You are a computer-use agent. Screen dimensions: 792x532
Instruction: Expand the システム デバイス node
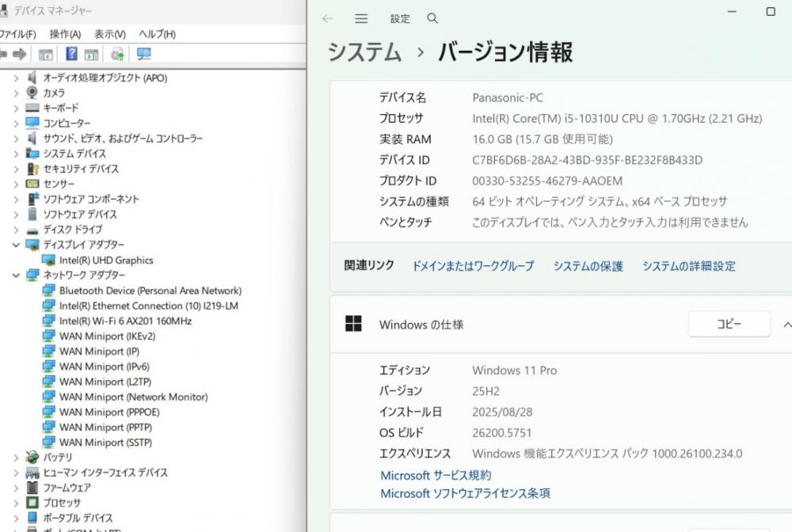[x=16, y=154]
